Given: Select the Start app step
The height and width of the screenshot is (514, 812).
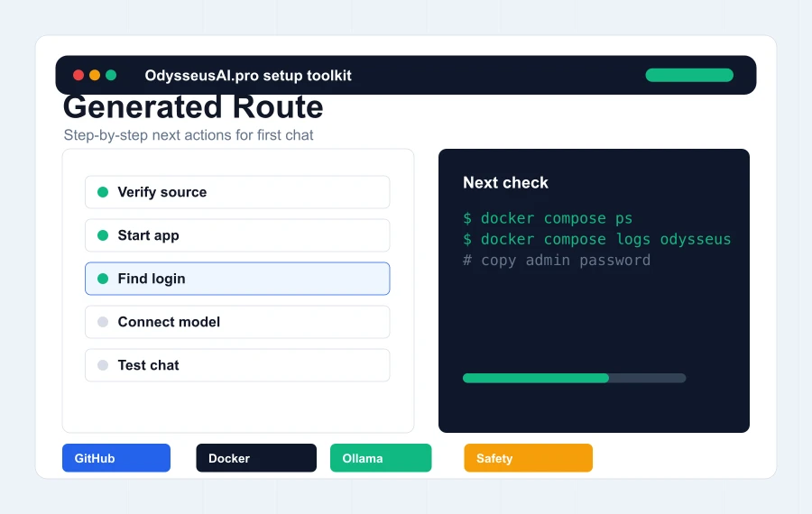Looking at the screenshot, I should [237, 235].
